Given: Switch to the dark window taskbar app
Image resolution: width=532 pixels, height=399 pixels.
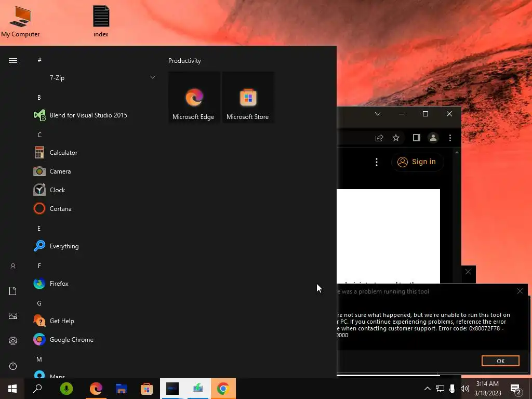Looking at the screenshot, I should 172,389.
